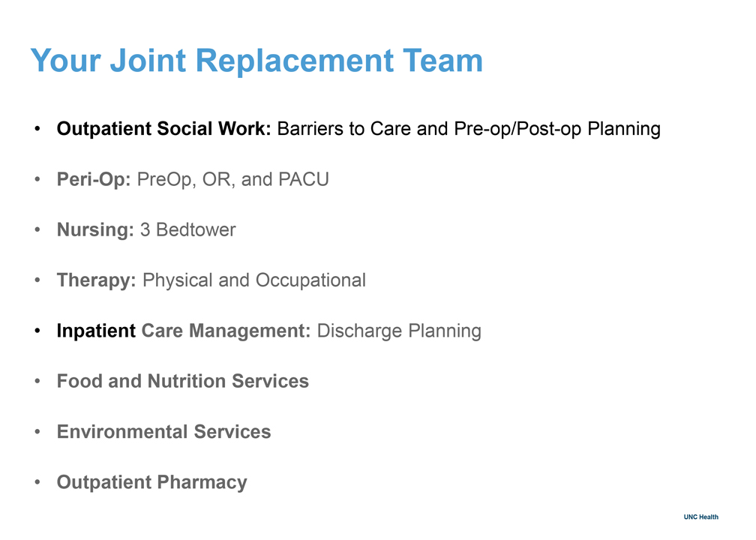
Task: Click the 'Therapy:' bold label
Action: pos(97,280)
